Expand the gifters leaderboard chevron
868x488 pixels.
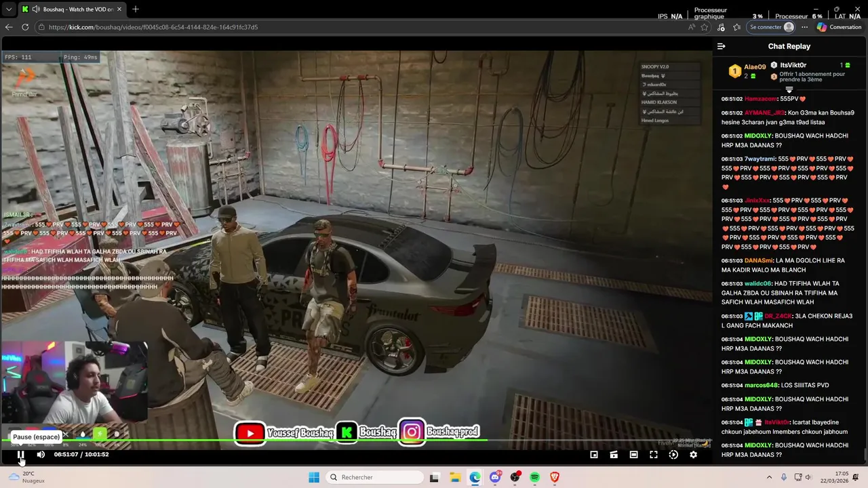click(x=789, y=90)
